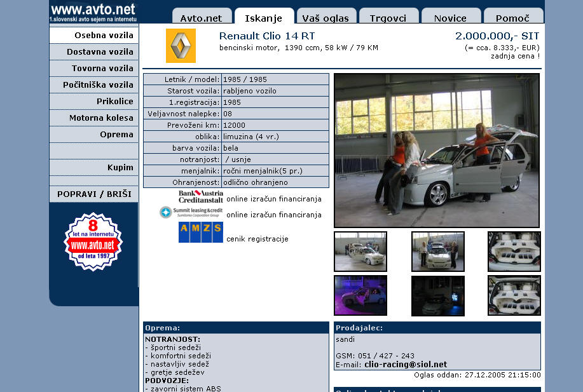Open Summit leasing online izračun financiranja link
The width and height of the screenshot is (583, 392).
(274, 215)
